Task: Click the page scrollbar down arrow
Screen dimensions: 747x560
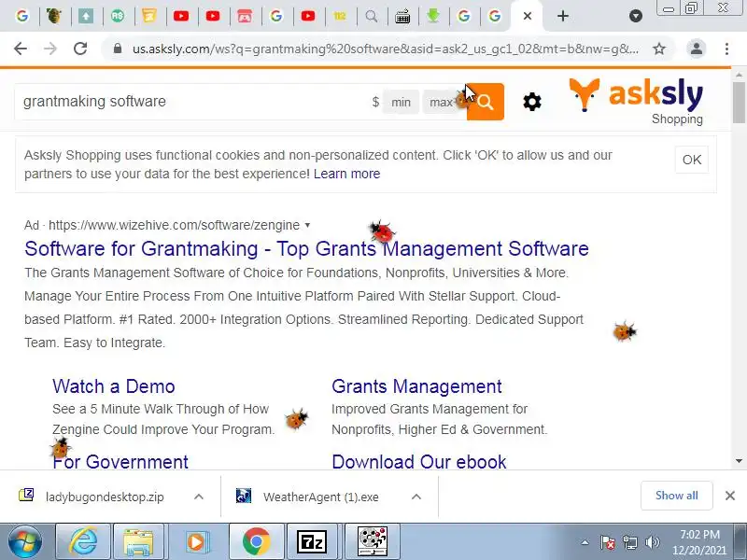Action: [x=739, y=461]
